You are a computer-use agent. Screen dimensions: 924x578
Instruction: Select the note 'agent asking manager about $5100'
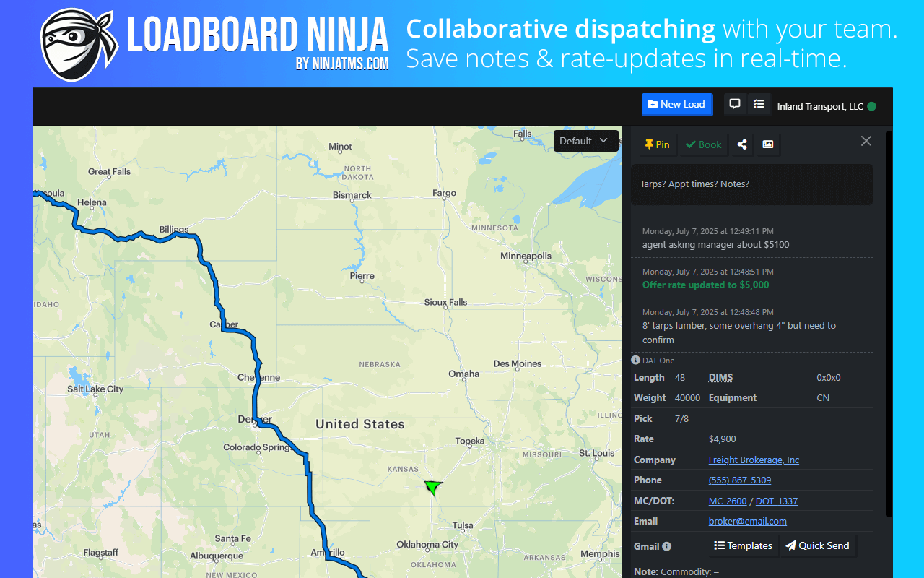click(x=716, y=245)
